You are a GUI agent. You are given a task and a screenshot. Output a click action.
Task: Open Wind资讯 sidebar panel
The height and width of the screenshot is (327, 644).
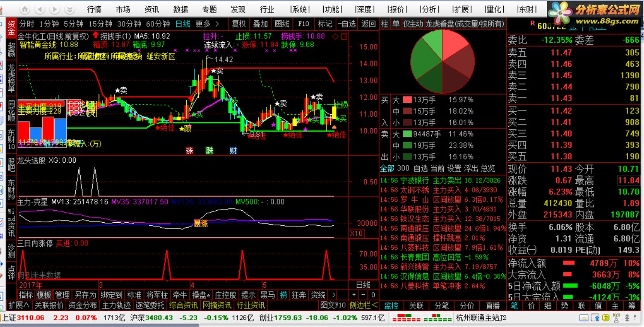(x=11, y=222)
